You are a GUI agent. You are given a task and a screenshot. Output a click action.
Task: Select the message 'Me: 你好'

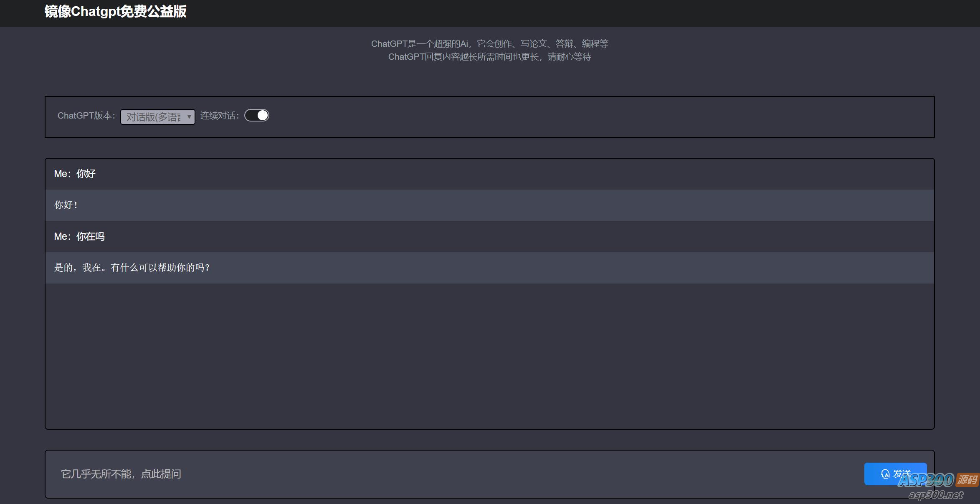click(75, 174)
